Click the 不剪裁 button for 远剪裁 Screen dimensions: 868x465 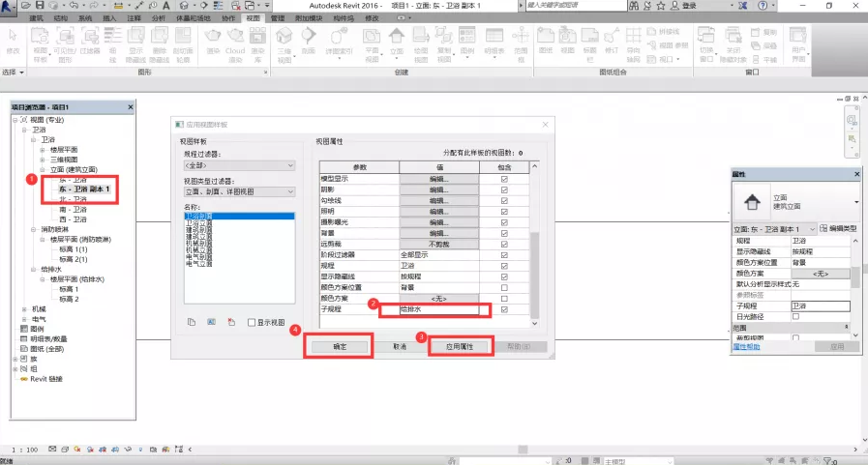click(439, 244)
